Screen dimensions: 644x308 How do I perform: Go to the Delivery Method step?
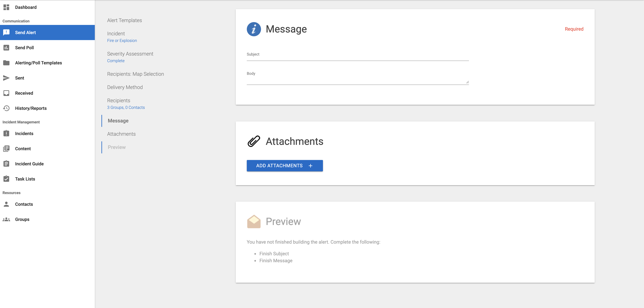(125, 87)
